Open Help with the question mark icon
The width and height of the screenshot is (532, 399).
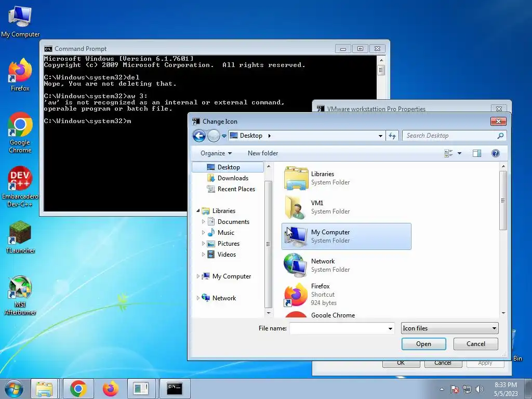click(495, 153)
